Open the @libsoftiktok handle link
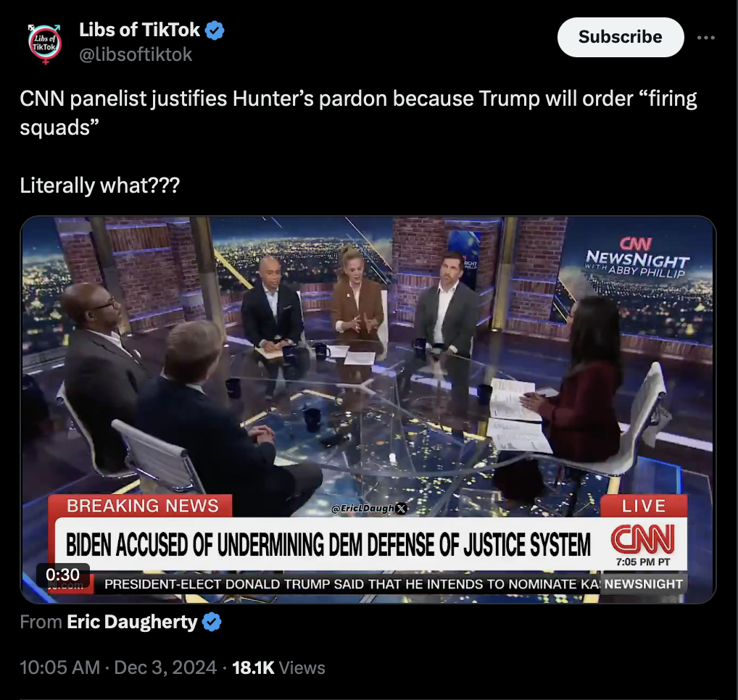This screenshot has width=738, height=700. [x=136, y=54]
